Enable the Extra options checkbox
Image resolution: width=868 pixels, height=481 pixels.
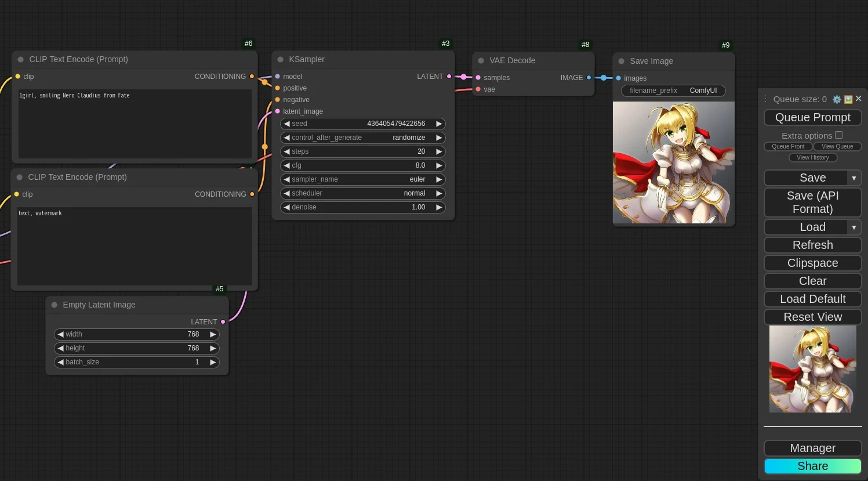pyautogui.click(x=838, y=135)
